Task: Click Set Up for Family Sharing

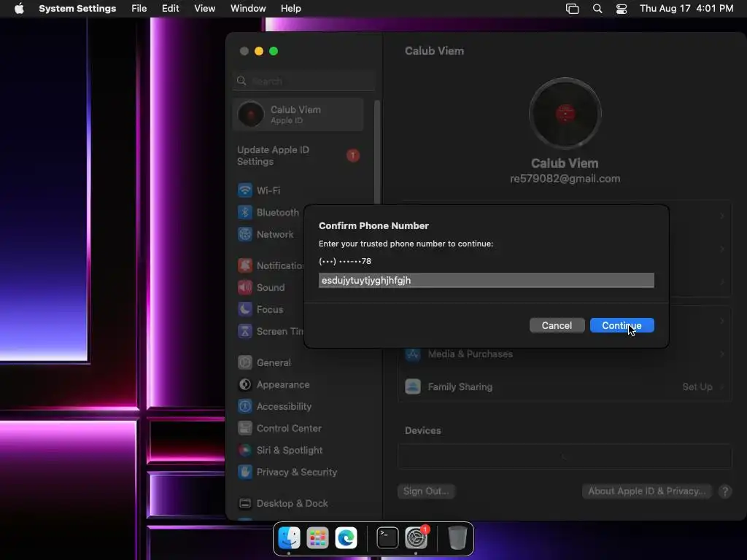Action: click(x=697, y=386)
